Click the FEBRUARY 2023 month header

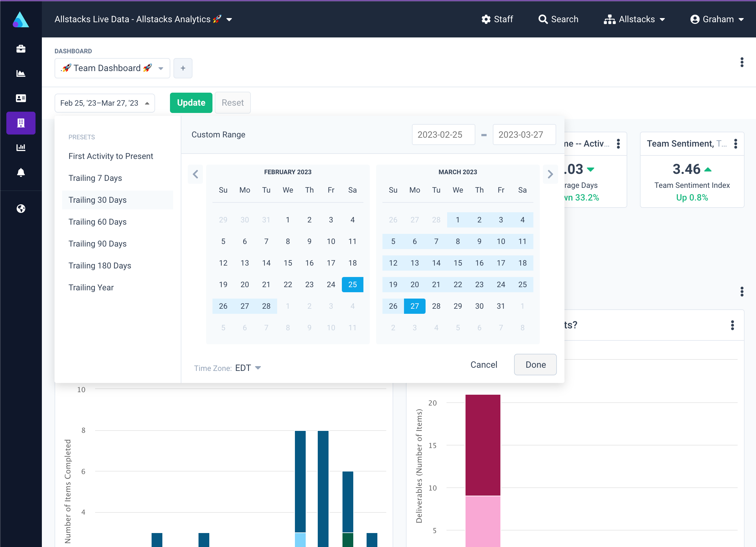click(x=288, y=172)
